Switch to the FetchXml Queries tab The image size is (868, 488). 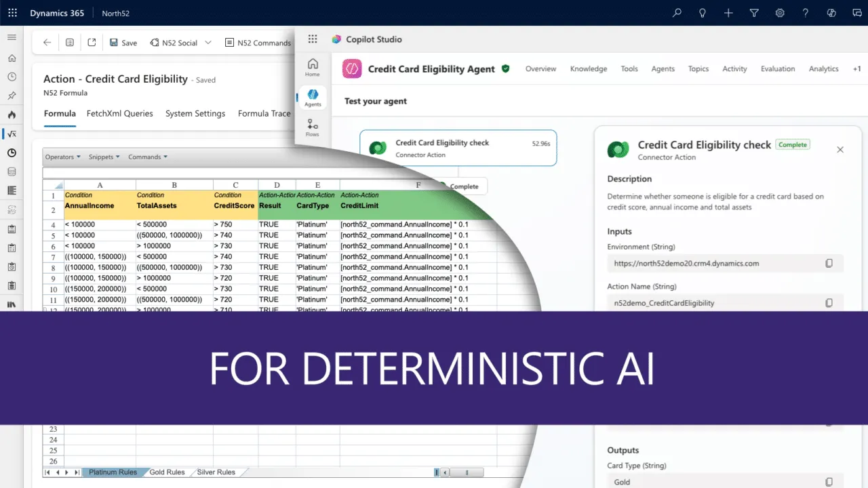pyautogui.click(x=120, y=114)
